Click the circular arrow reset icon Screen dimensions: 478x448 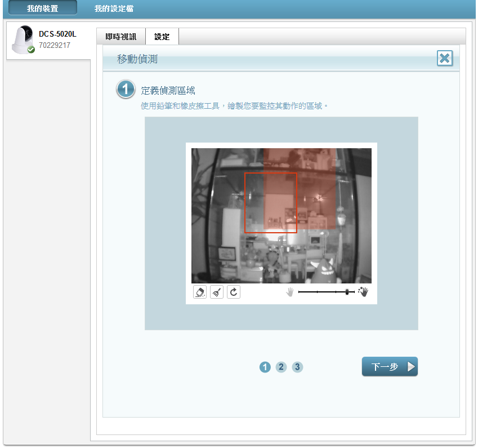click(x=234, y=292)
